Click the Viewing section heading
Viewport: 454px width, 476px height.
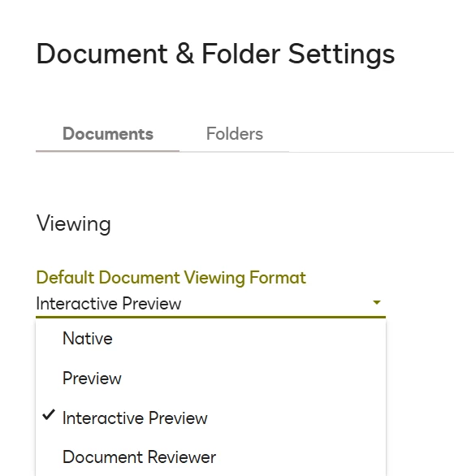[74, 223]
